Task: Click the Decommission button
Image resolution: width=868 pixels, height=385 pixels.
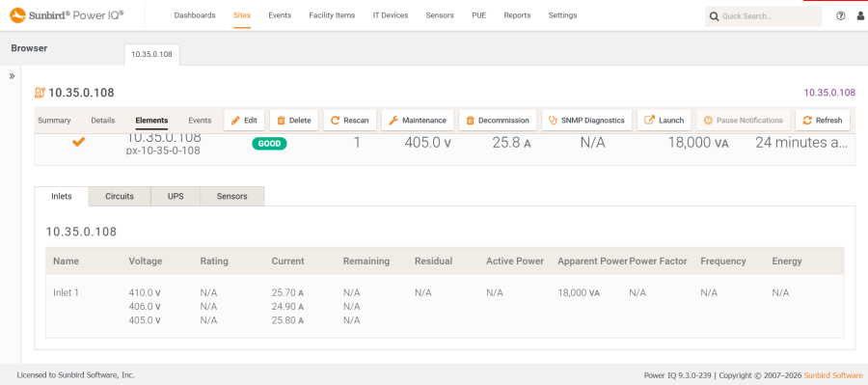Action: [x=498, y=121]
